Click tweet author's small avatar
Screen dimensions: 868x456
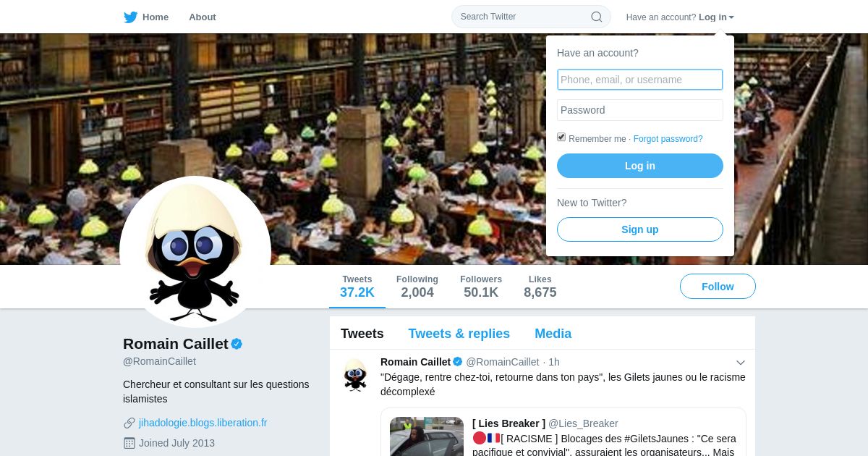pyautogui.click(x=354, y=374)
